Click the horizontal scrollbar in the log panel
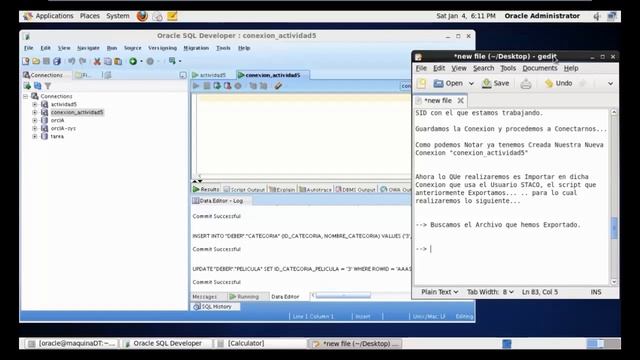 (x=343, y=296)
